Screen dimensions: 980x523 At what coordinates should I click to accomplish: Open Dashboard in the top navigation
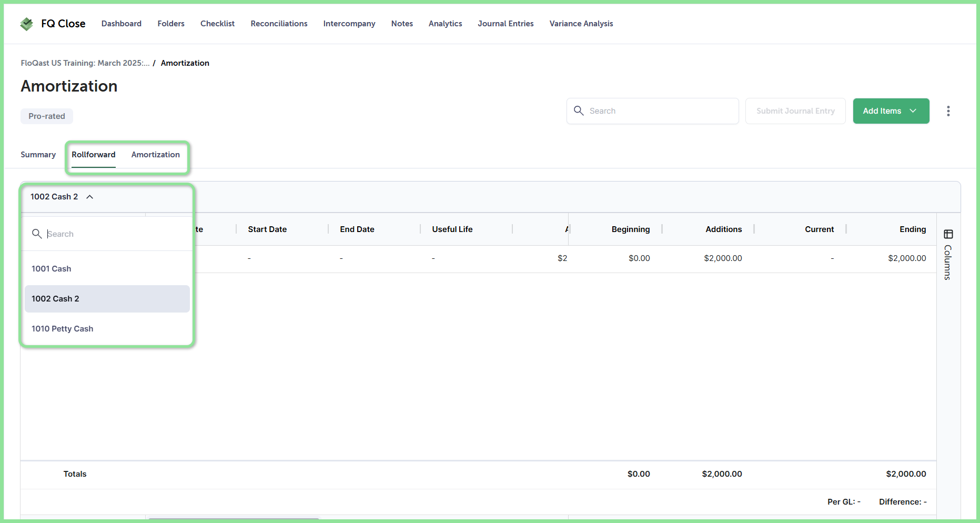(x=122, y=24)
